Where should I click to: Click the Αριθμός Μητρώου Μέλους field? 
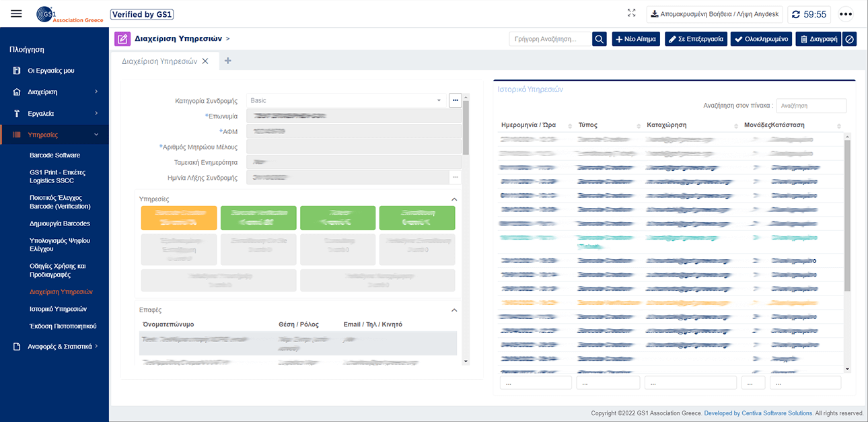pyautogui.click(x=354, y=147)
